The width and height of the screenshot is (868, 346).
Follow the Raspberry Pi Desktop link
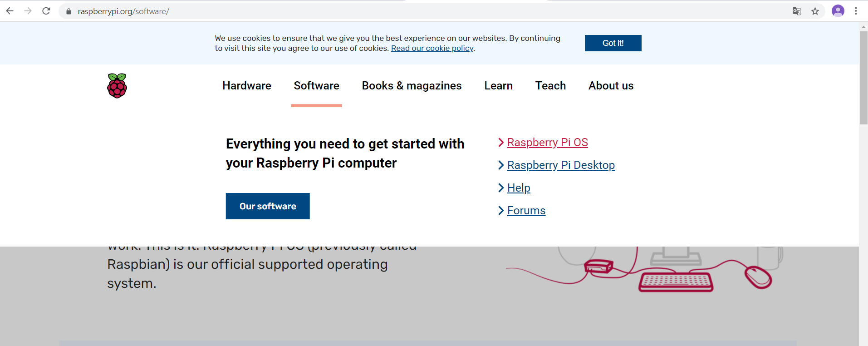click(561, 165)
